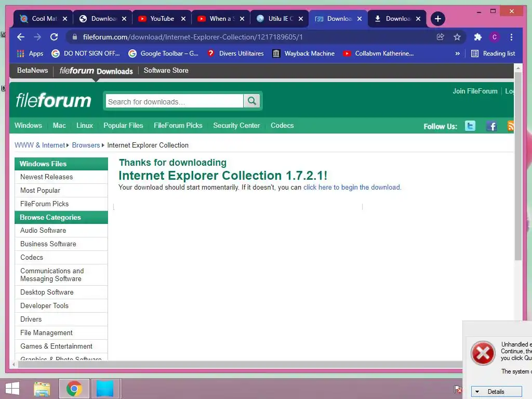The image size is (532, 399).
Task: Open the Reading list
Action: click(x=494, y=54)
